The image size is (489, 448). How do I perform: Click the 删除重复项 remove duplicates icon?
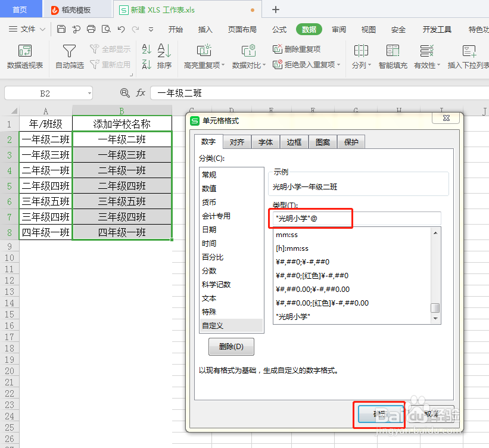pos(277,50)
